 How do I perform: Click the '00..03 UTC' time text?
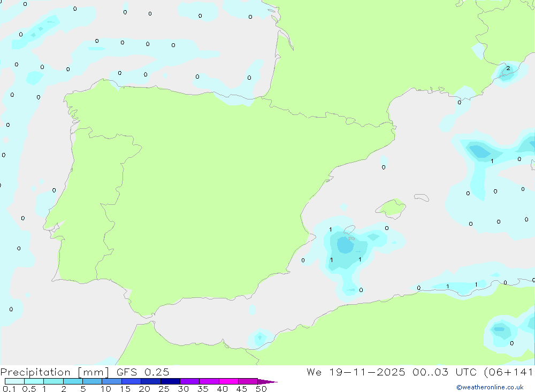pos(444,372)
